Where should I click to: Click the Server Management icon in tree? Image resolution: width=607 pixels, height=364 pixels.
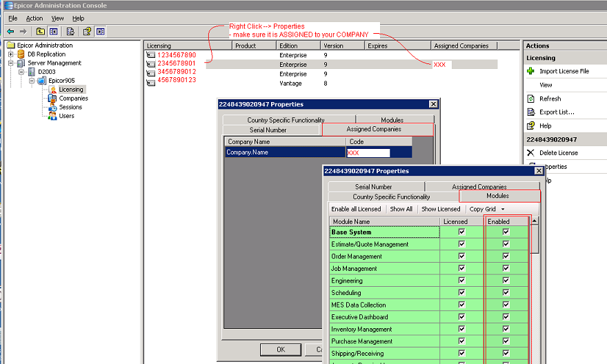click(21, 63)
